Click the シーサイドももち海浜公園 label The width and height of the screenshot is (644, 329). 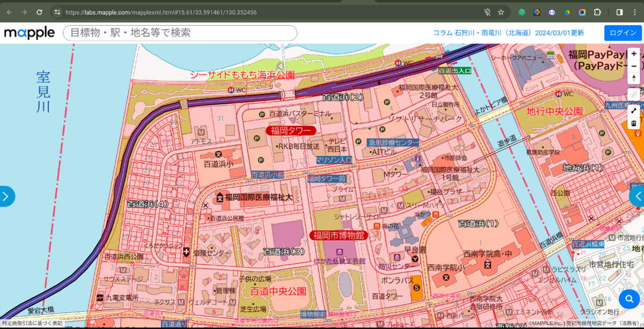(243, 75)
